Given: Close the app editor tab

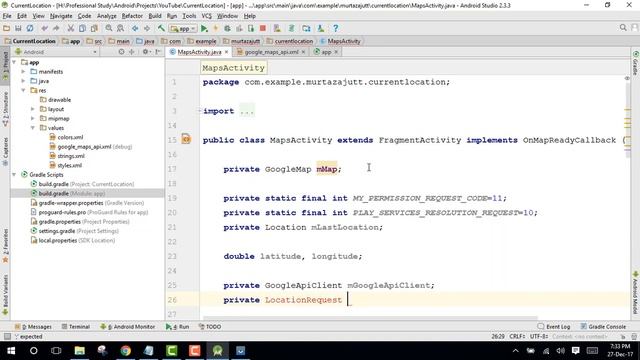Looking at the screenshot, I should (x=336, y=52).
